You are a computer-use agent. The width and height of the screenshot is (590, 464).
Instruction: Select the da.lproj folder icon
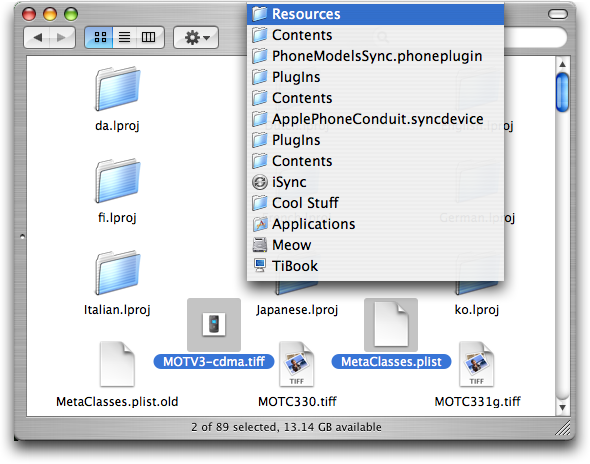coord(117,89)
